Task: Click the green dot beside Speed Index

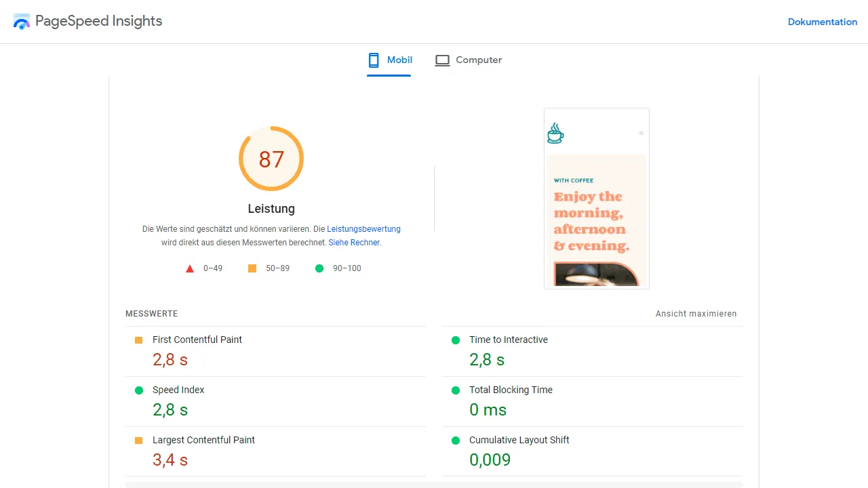Action: [x=139, y=390]
